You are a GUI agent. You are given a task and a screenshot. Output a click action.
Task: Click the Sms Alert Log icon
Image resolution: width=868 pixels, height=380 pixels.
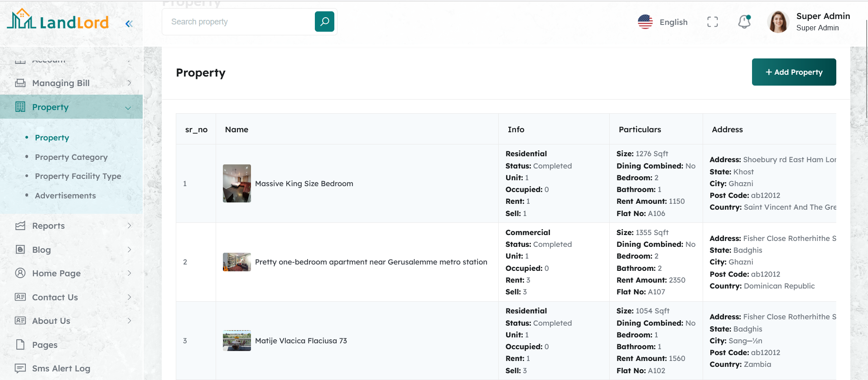point(20,368)
